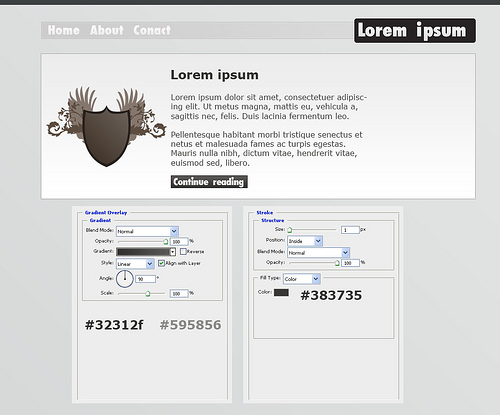Screen dimensions: 500x415
Task: Click the Lorem ipsum article heading
Action: point(214,75)
